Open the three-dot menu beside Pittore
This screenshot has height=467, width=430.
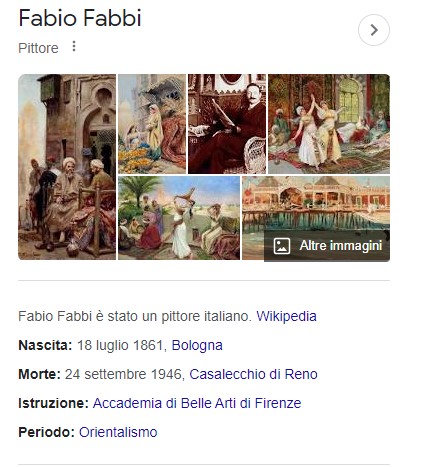74,47
